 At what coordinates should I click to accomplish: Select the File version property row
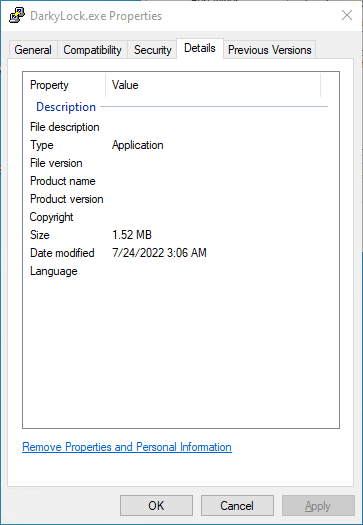pyautogui.click(x=181, y=163)
